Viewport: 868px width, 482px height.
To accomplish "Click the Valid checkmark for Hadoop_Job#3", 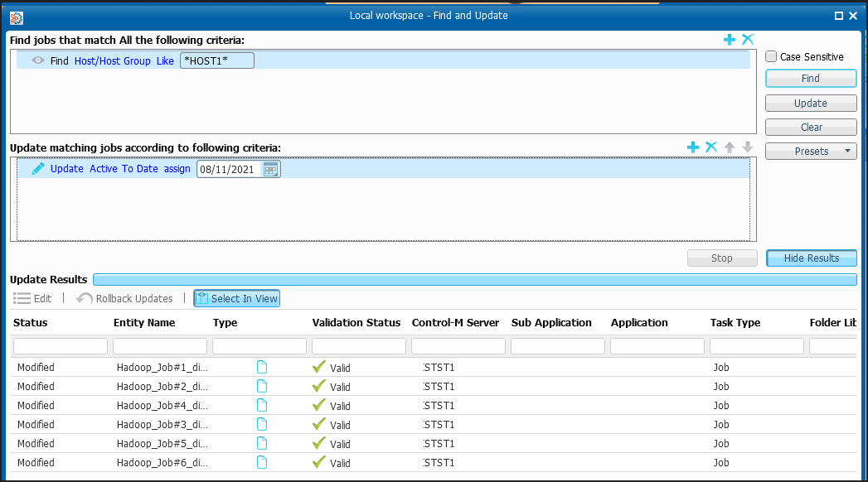I will [x=319, y=424].
